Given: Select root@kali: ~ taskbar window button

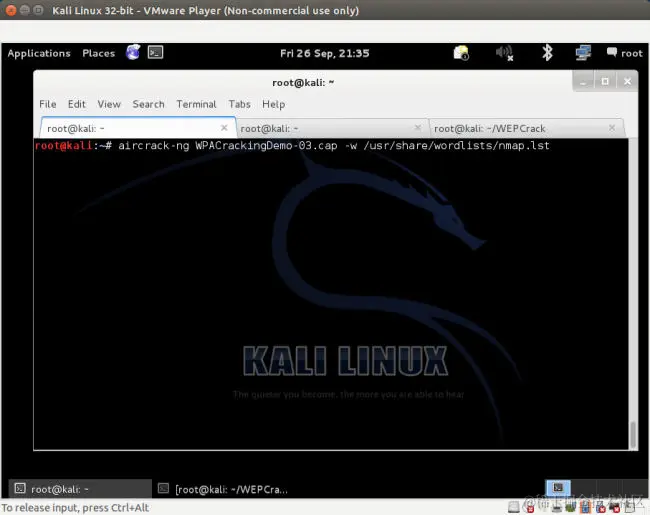Looking at the screenshot, I should 80,489.
